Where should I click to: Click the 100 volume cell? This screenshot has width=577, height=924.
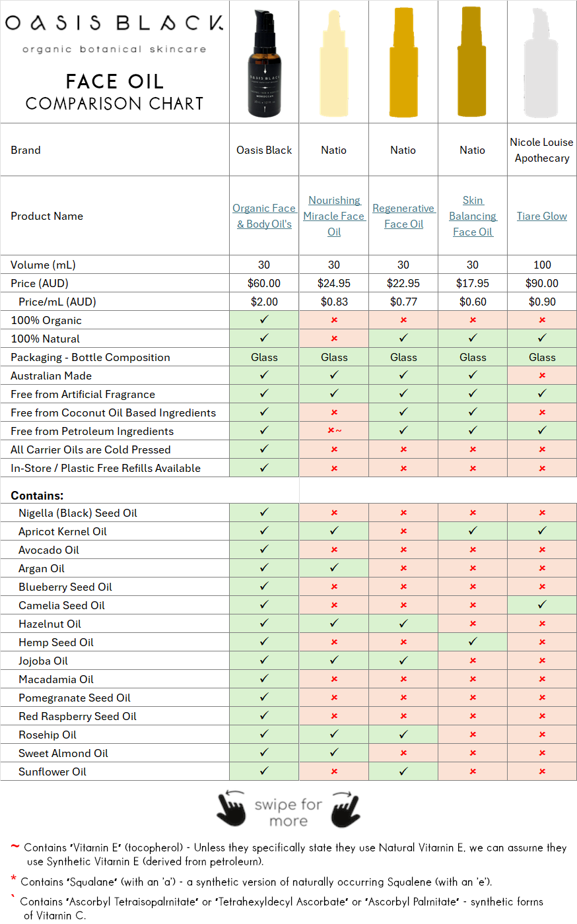(x=542, y=265)
